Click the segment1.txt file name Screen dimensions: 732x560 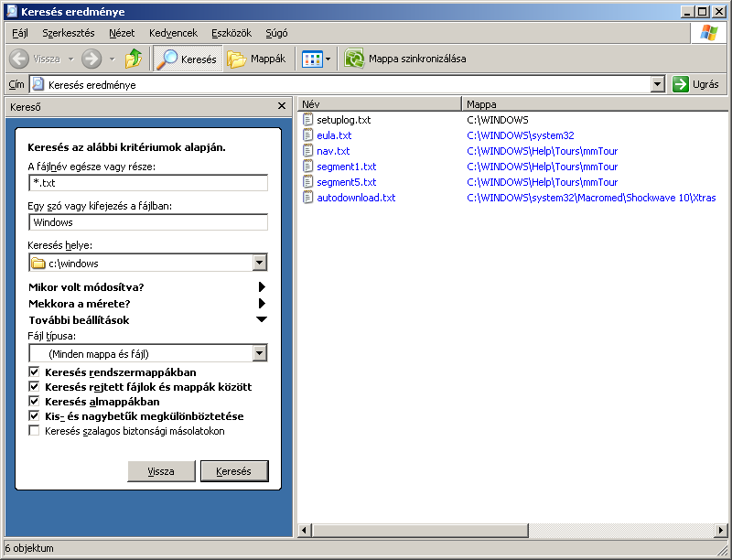click(347, 167)
